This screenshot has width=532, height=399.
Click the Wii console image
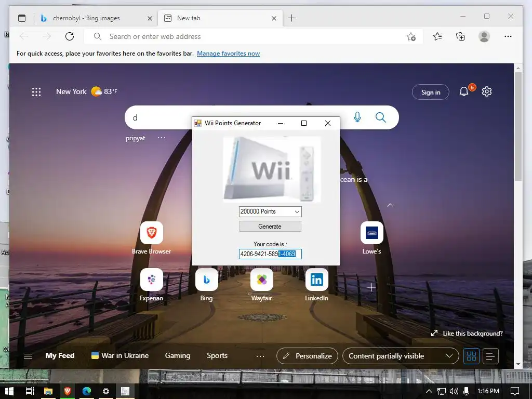(272, 169)
